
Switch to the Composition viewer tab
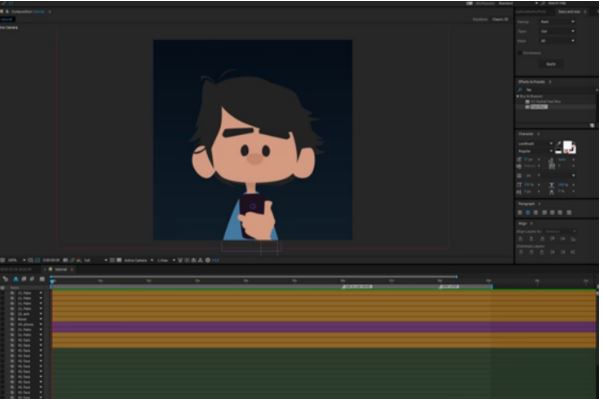tap(28, 12)
